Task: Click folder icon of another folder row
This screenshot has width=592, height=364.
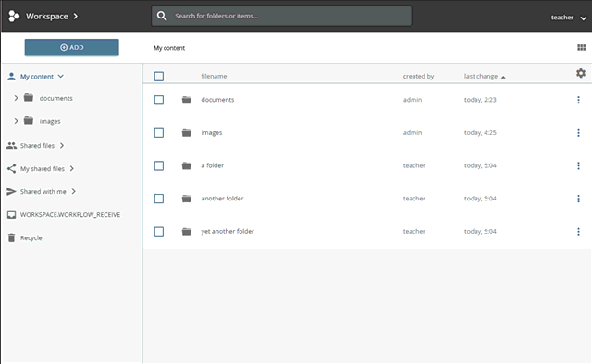Action: (187, 199)
